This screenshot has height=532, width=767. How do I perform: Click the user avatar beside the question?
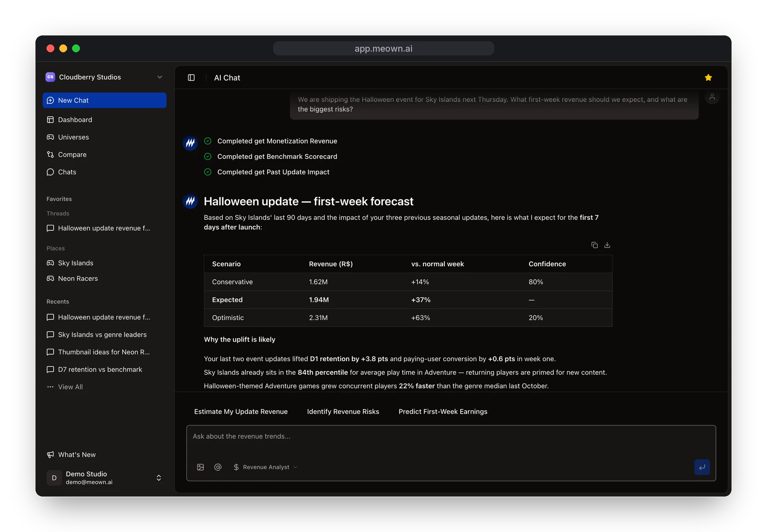pyautogui.click(x=712, y=97)
